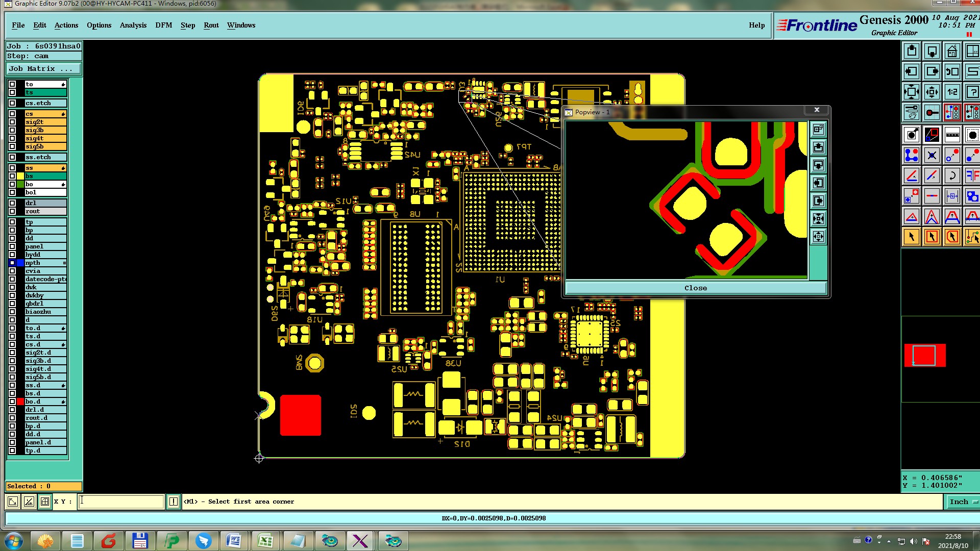Open the File menu
The image size is (980, 551).
tap(18, 25)
